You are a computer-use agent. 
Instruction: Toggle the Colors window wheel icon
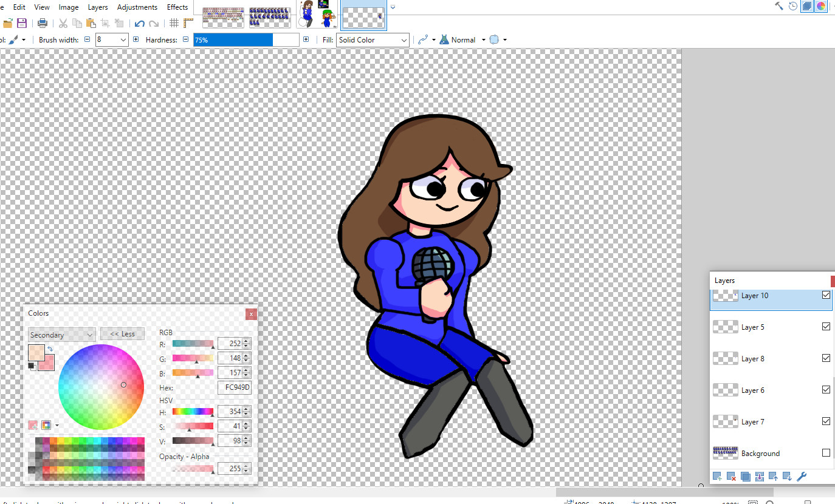tap(821, 6)
